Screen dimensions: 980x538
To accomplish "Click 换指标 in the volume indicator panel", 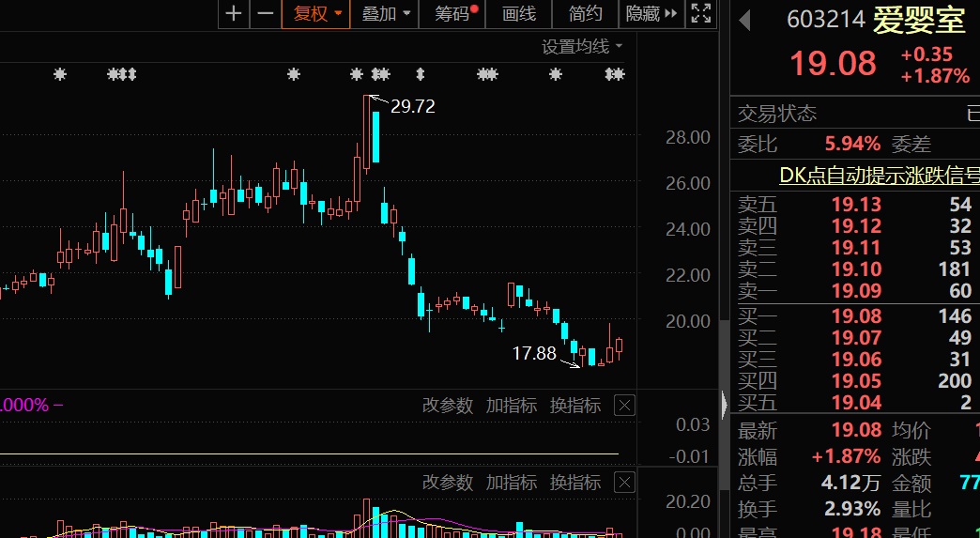I will 575,483.
